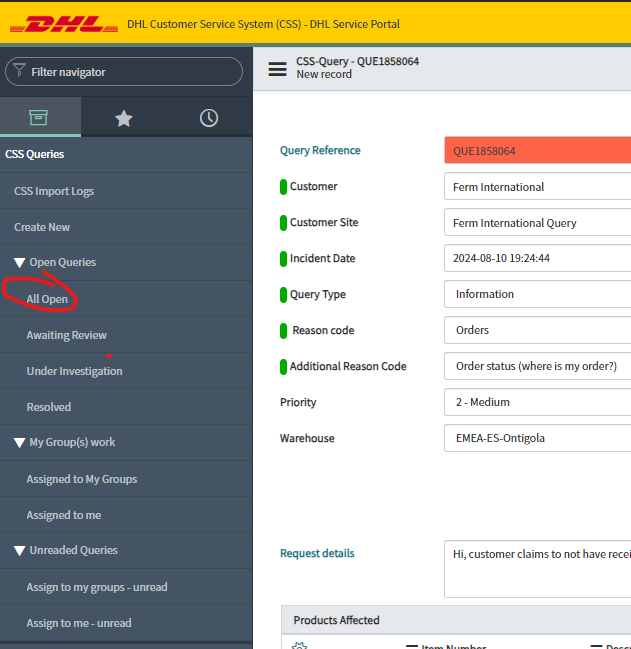This screenshot has height=649, width=631.
Task: Click the Query Reference label link
Action: coord(320,150)
